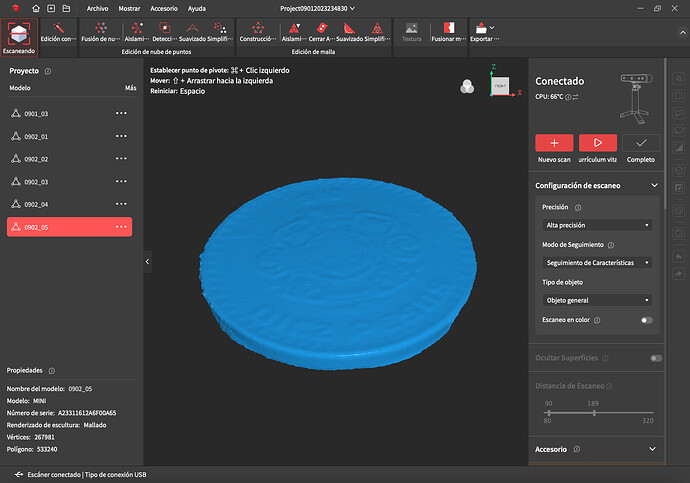Open more options for model 0902_01

[121, 136]
